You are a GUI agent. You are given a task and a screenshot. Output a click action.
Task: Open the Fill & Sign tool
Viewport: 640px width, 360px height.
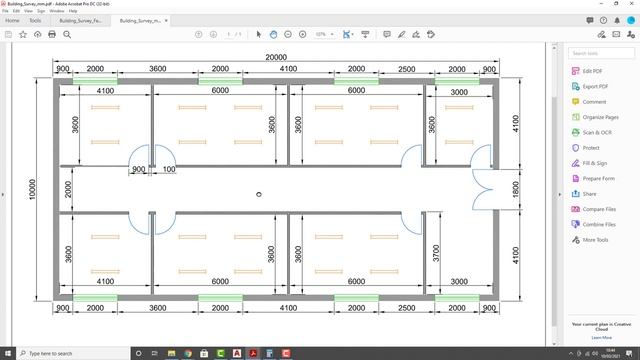[595, 163]
